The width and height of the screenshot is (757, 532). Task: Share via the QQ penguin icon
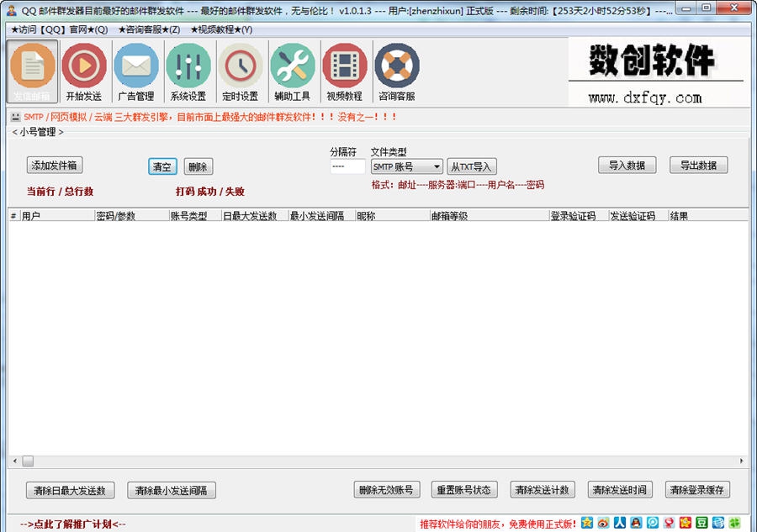[x=637, y=523]
